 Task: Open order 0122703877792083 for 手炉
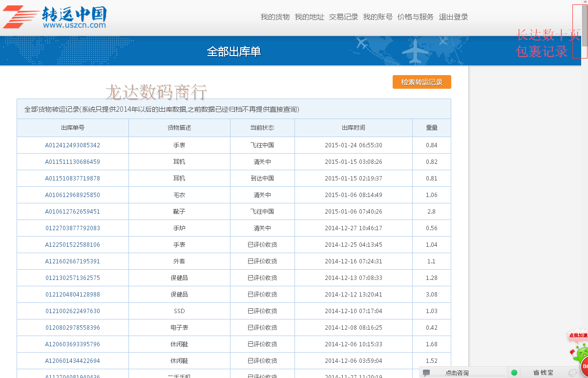click(73, 228)
